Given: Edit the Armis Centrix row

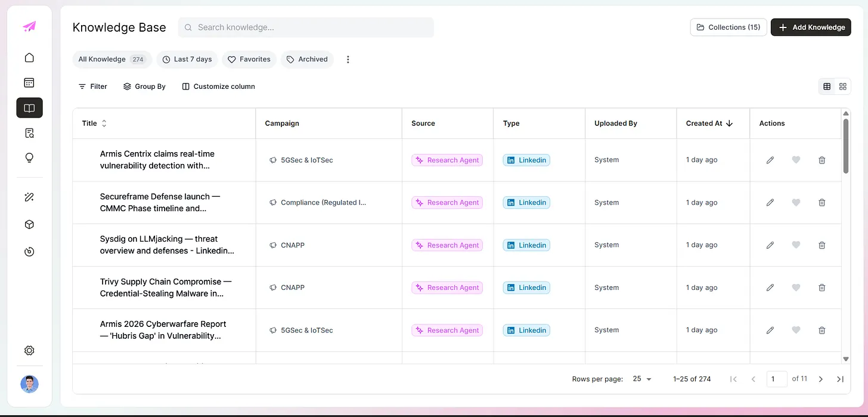Looking at the screenshot, I should pos(770,160).
